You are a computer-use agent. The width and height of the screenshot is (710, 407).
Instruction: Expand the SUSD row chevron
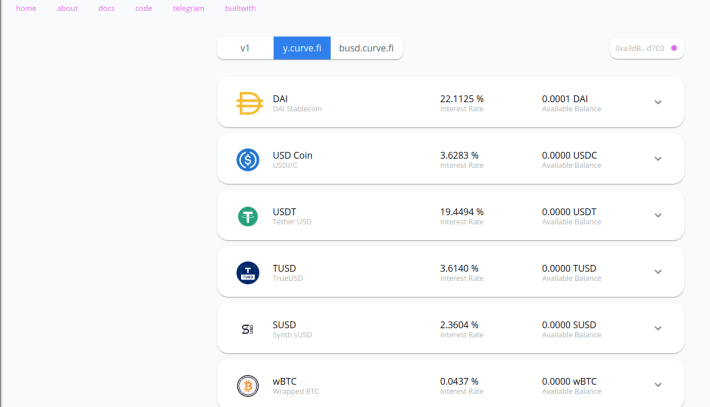coord(658,328)
